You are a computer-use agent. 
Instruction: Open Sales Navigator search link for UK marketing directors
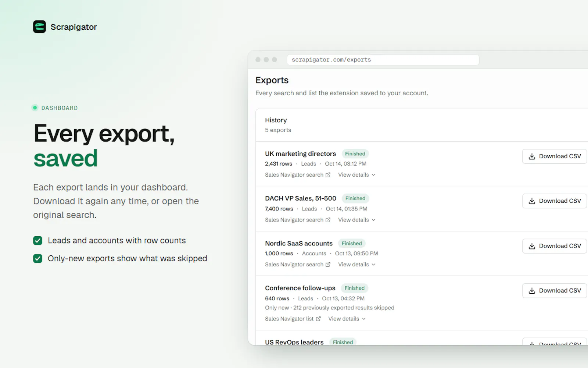[298, 175]
